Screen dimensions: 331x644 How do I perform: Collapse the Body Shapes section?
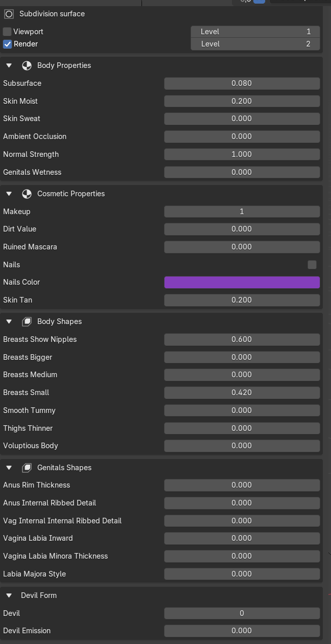pyautogui.click(x=9, y=321)
